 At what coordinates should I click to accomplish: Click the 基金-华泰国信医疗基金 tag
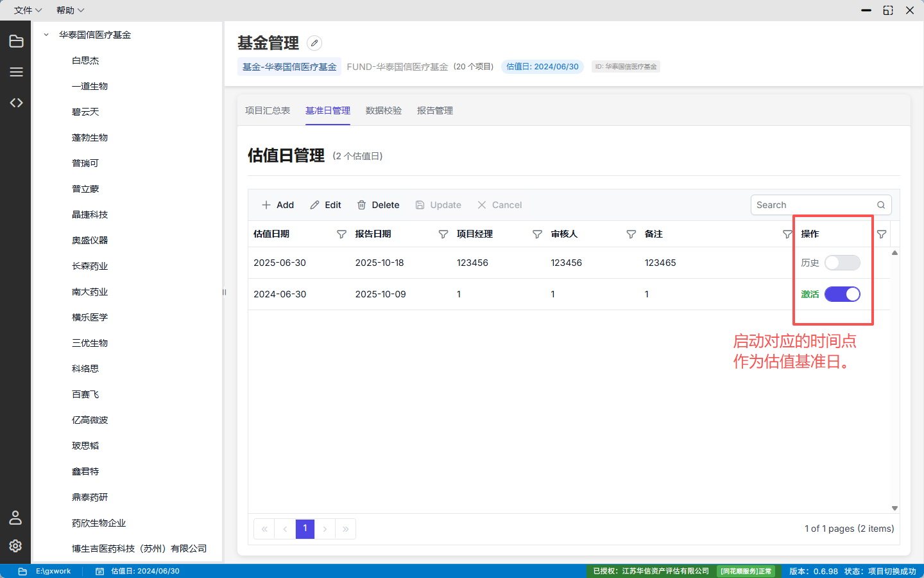click(x=289, y=67)
